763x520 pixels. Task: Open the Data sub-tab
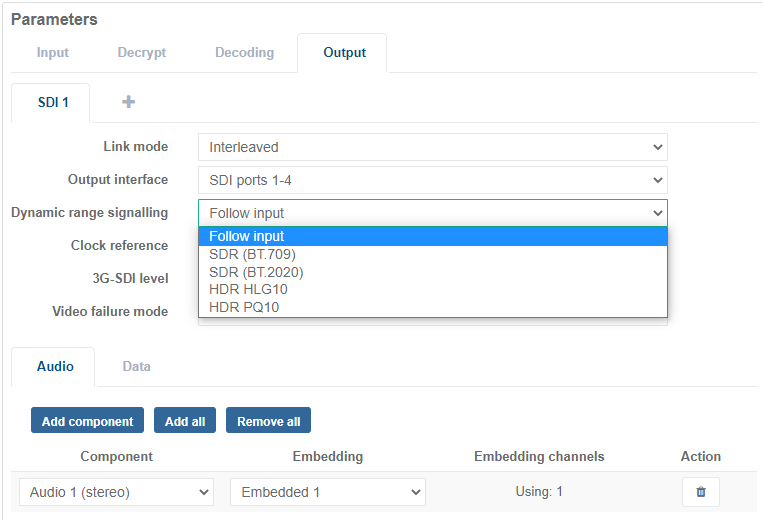pos(136,366)
